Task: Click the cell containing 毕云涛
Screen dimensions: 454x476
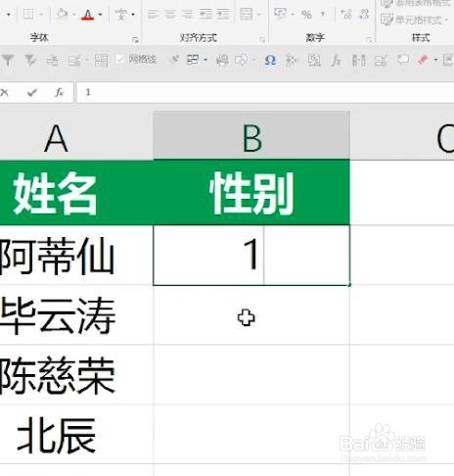Action: point(76,314)
